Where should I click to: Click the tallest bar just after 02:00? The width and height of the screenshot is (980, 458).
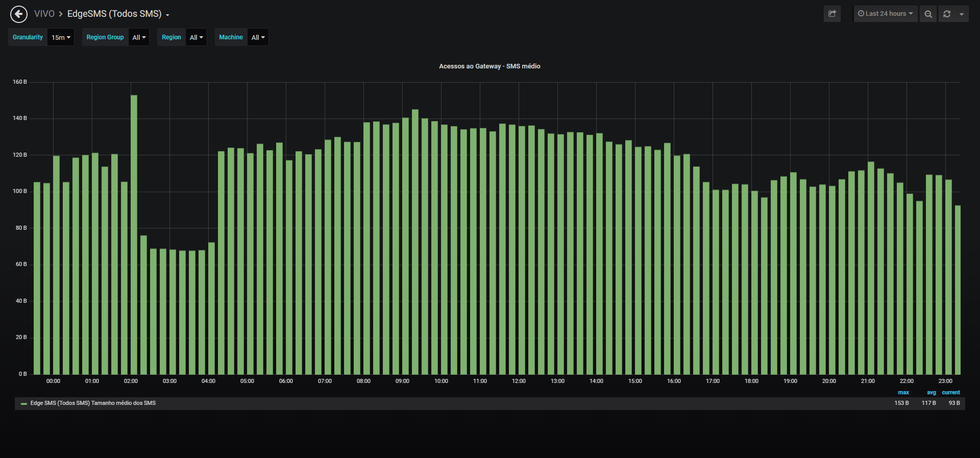tap(134, 235)
